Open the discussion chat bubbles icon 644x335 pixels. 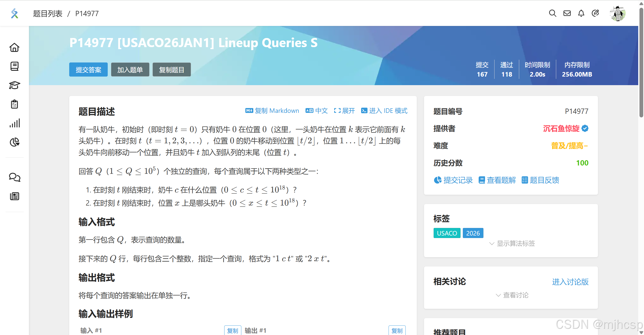14,177
